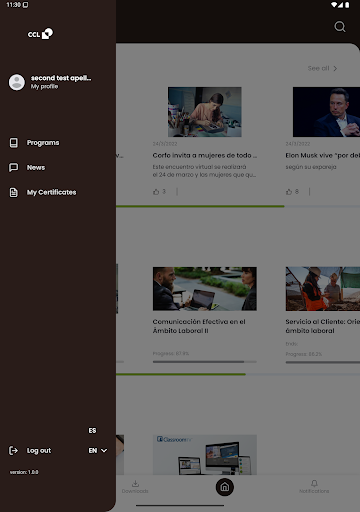Select Comunicación Efectiva en el Ámbito Laboral II title
This screenshot has height=512, width=360.
[x=199, y=326]
